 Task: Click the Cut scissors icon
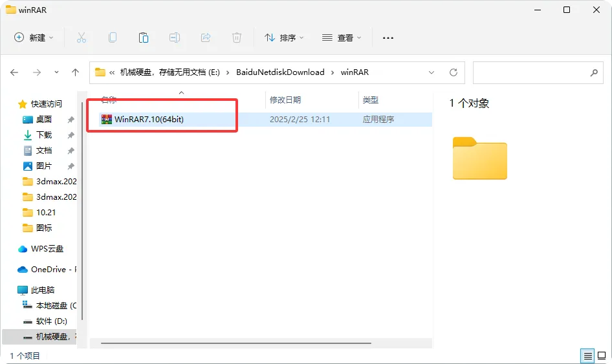point(81,38)
